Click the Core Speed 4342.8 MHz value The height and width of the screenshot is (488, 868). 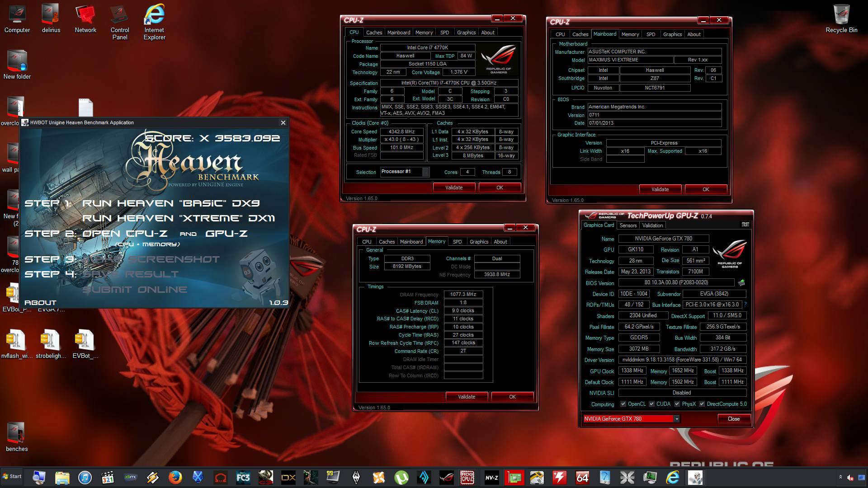pyautogui.click(x=401, y=131)
